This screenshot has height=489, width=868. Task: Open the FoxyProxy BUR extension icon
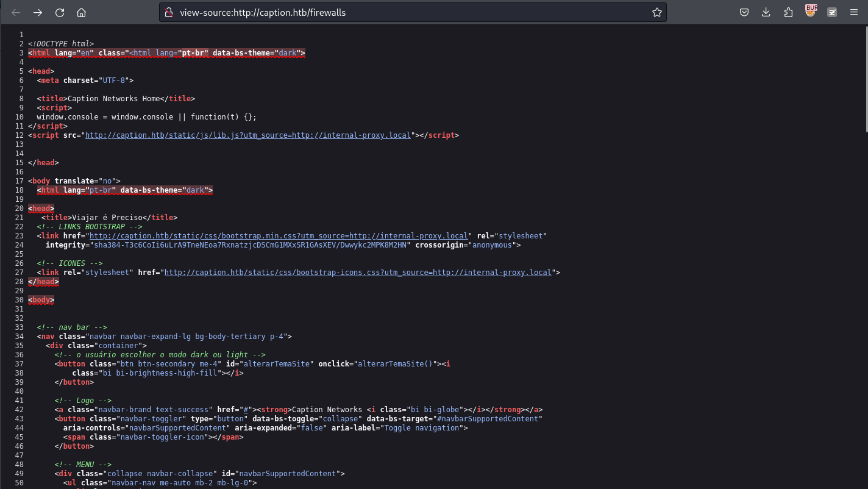coord(811,10)
